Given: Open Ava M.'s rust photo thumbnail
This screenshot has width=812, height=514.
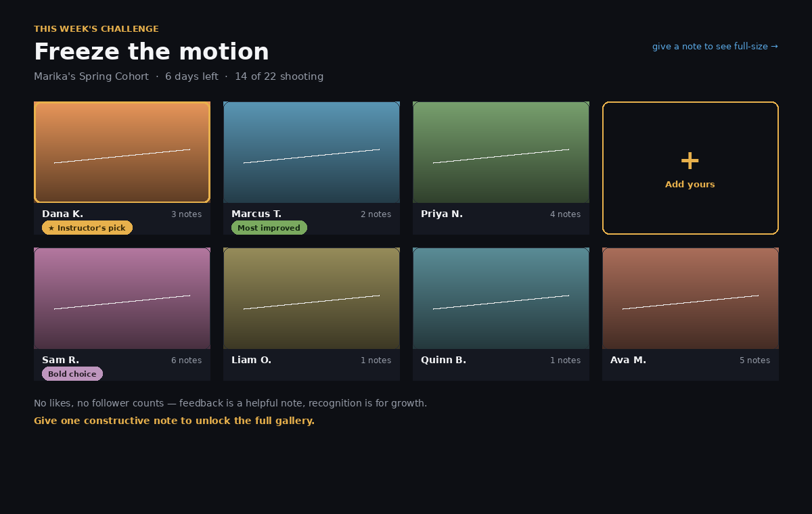Looking at the screenshot, I should [690, 298].
